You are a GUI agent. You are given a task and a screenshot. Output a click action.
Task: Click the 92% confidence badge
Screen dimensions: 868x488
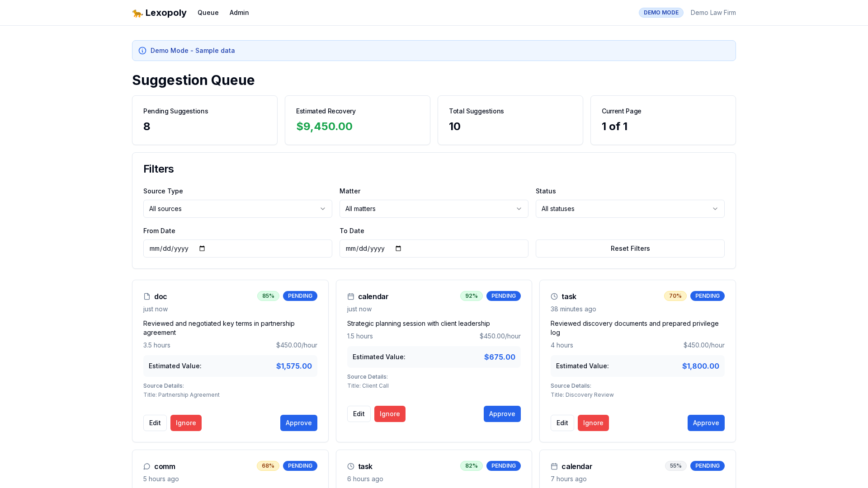(x=472, y=296)
